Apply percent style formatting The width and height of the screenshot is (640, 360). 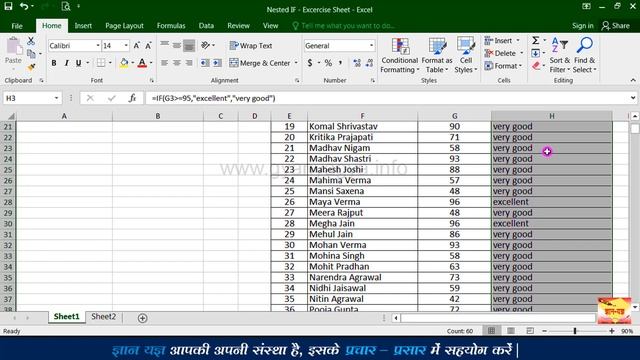point(328,63)
